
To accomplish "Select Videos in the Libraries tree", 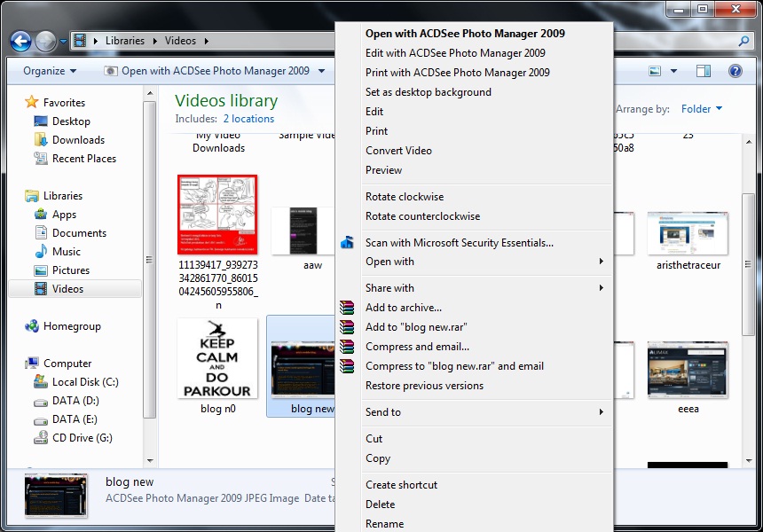I will [67, 289].
